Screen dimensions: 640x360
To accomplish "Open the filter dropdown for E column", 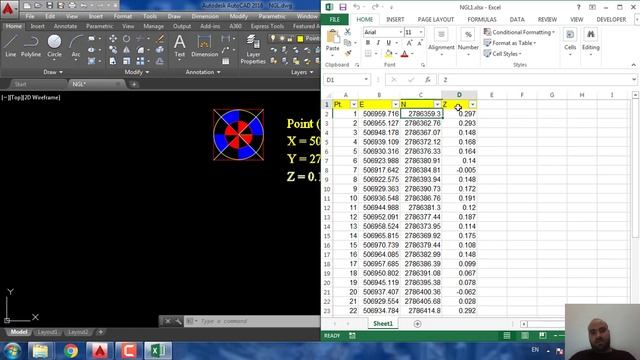I will pyautogui.click(x=395, y=104).
